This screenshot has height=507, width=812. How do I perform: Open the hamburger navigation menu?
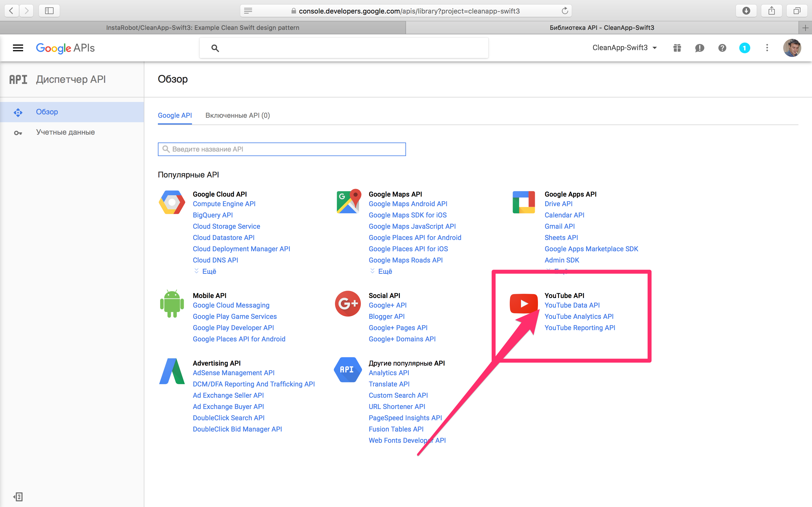pos(18,48)
